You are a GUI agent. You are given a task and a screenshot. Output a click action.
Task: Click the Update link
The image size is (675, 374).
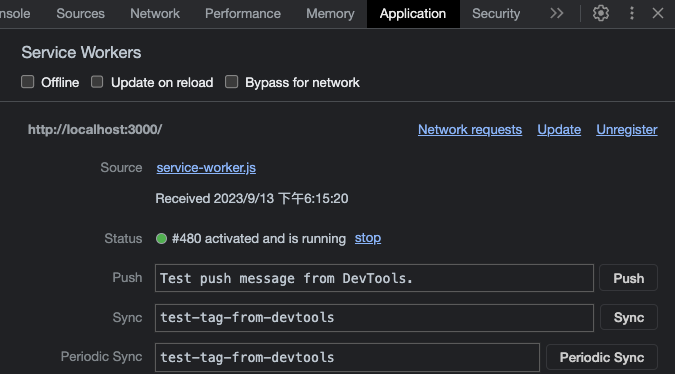[x=559, y=130]
